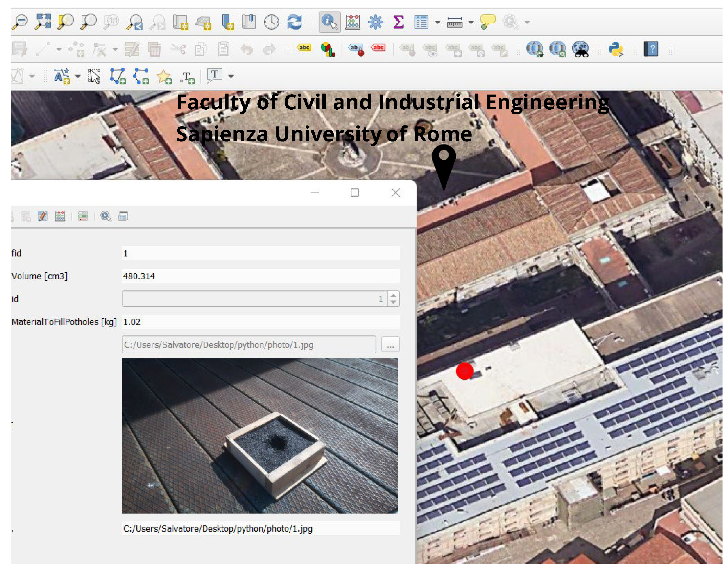Expand the attribute table dropdown arrow
Viewport: 728px width, 572px height.
coord(438,23)
